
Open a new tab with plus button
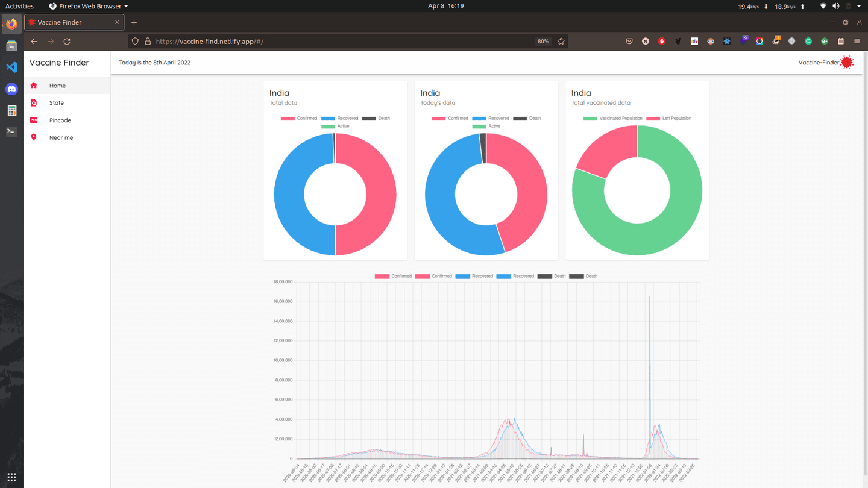pos(134,22)
